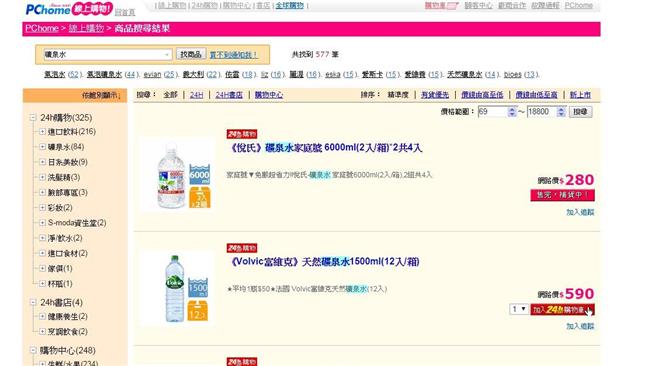Increase the minimum price value of 69

pos(512,109)
